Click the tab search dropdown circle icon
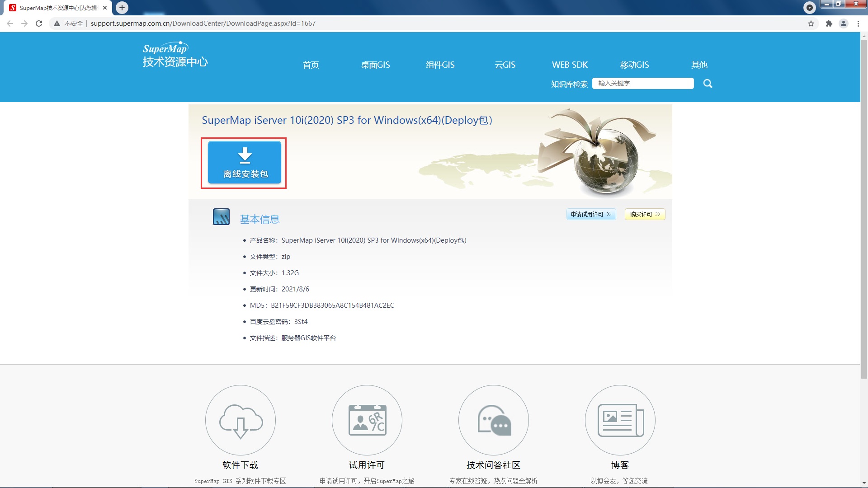The image size is (868, 488). coord(810,8)
